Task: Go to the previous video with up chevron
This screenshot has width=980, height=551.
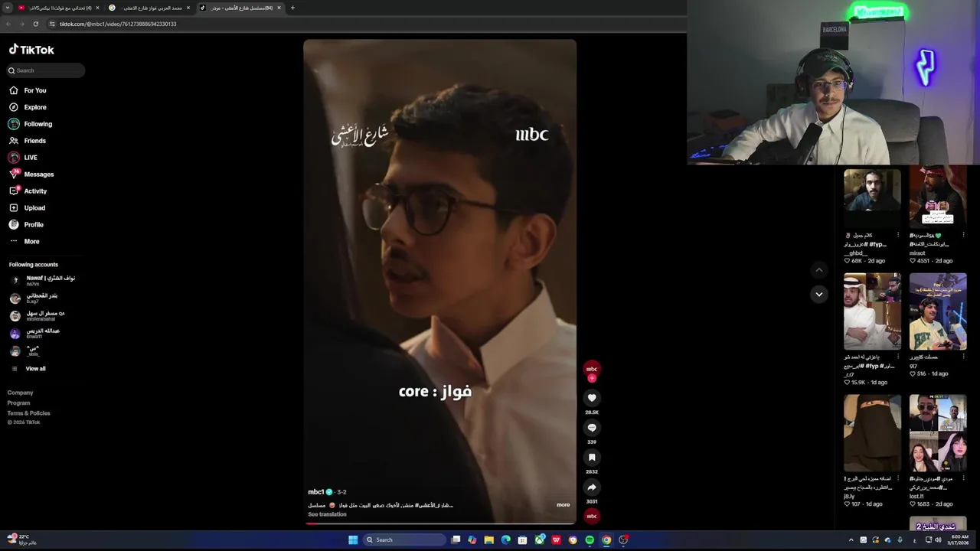Action: pyautogui.click(x=819, y=269)
